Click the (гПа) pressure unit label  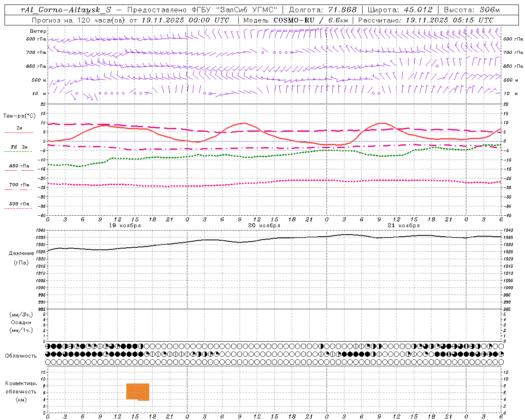tap(21, 263)
